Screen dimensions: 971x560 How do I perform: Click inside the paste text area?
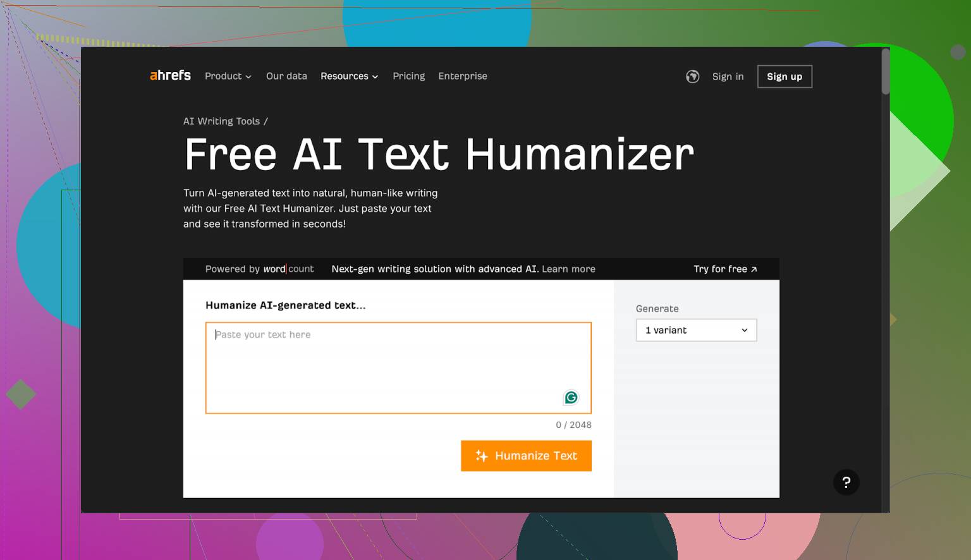point(398,367)
